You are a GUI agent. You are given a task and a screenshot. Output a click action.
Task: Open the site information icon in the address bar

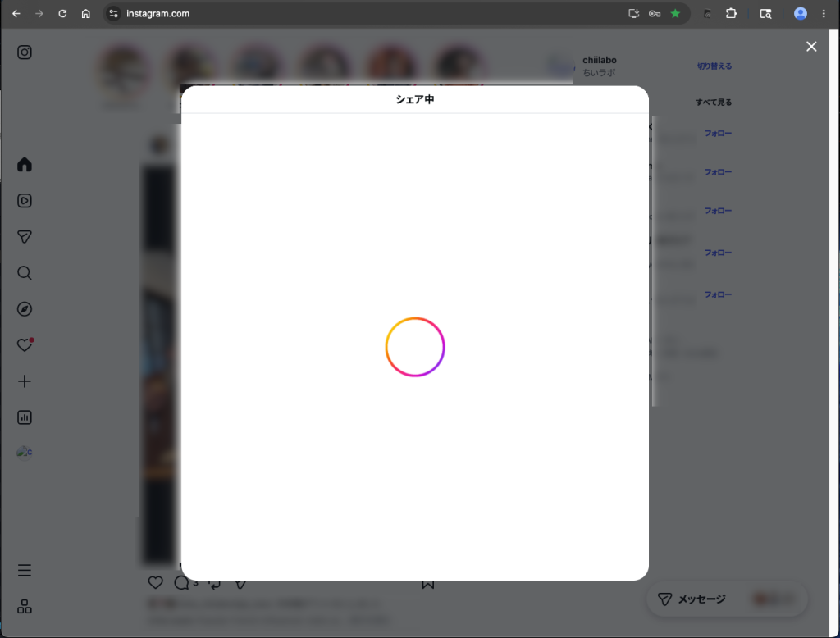(113, 14)
